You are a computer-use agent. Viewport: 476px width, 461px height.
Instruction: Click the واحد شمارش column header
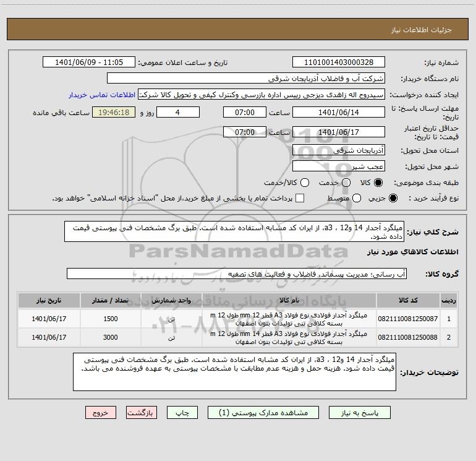coord(171,300)
